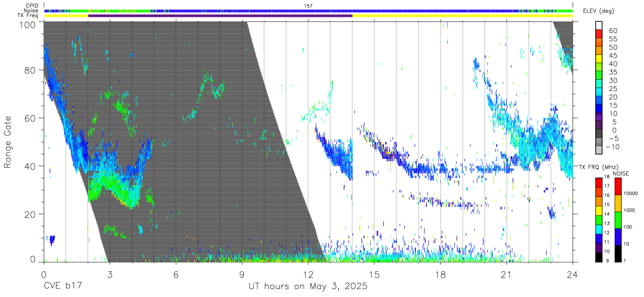Viewport: 644px width, 297px height.
Task: Click the UT hours on May 3, 2025 title
Action: [308, 287]
